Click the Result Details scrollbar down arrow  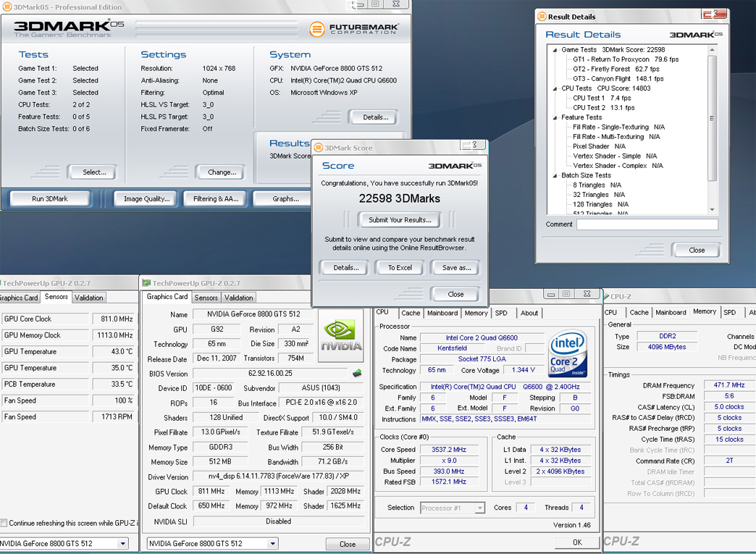pos(712,209)
